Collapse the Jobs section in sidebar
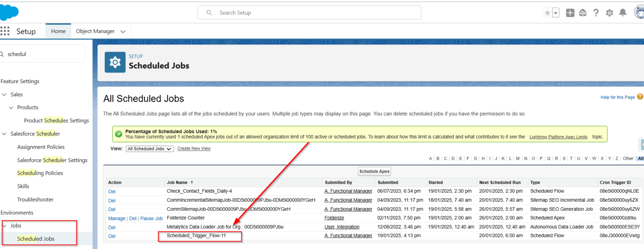The height and width of the screenshot is (249, 644). (x=5, y=226)
